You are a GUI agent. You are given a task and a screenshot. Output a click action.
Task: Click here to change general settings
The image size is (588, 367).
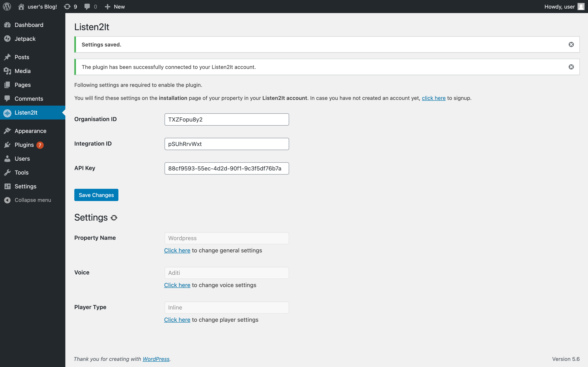point(177,250)
